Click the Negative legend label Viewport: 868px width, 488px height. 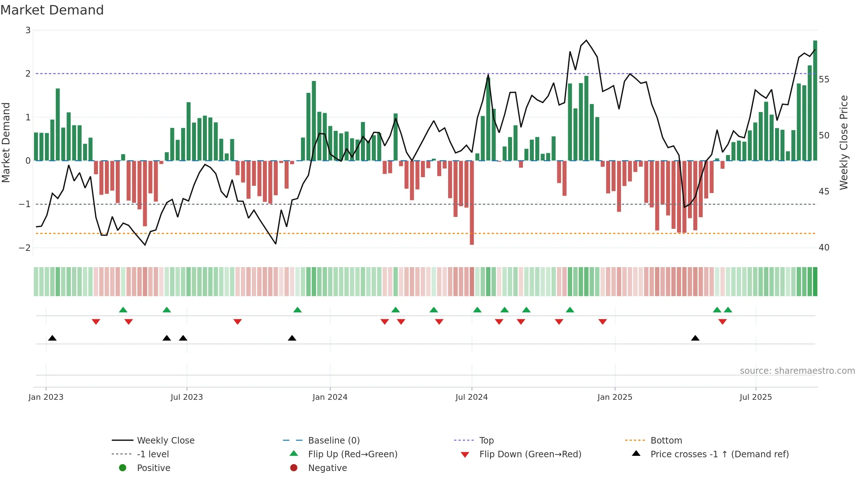[x=328, y=468]
